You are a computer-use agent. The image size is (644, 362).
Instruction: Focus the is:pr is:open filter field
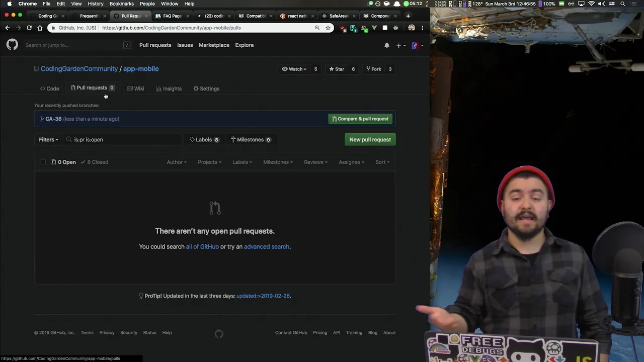[123, 140]
